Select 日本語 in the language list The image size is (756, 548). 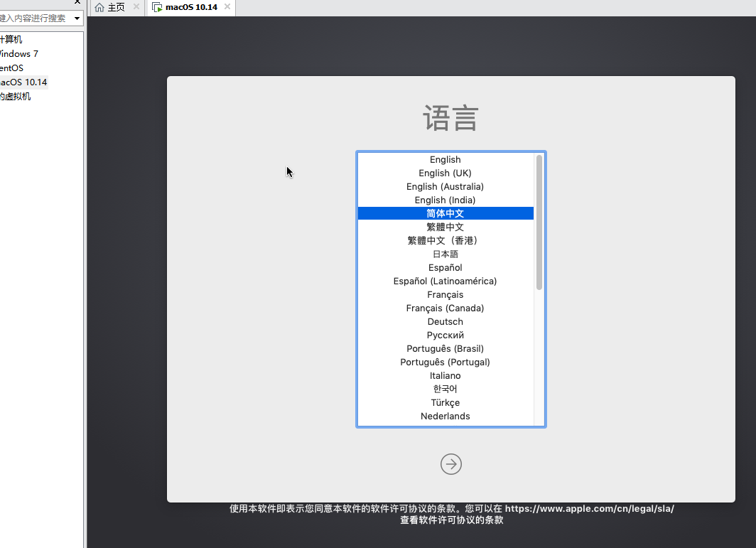coord(445,254)
